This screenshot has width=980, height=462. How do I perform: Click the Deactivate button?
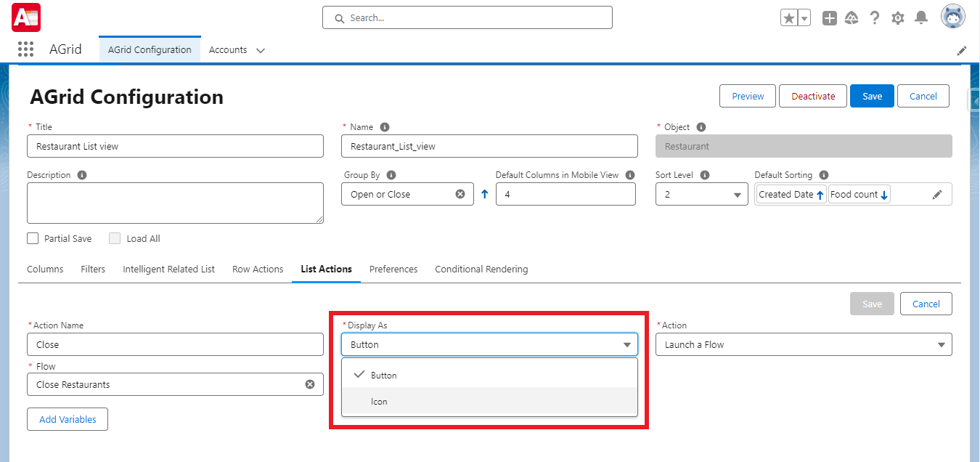(x=813, y=96)
